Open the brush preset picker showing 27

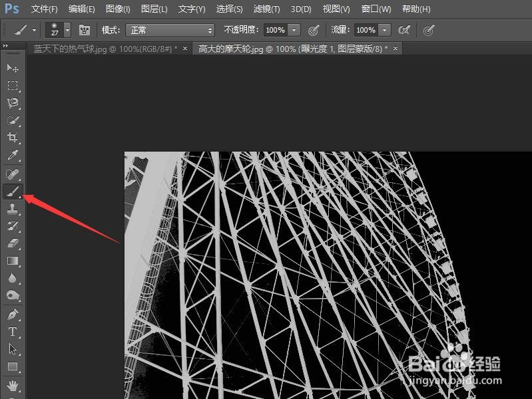pyautogui.click(x=55, y=30)
